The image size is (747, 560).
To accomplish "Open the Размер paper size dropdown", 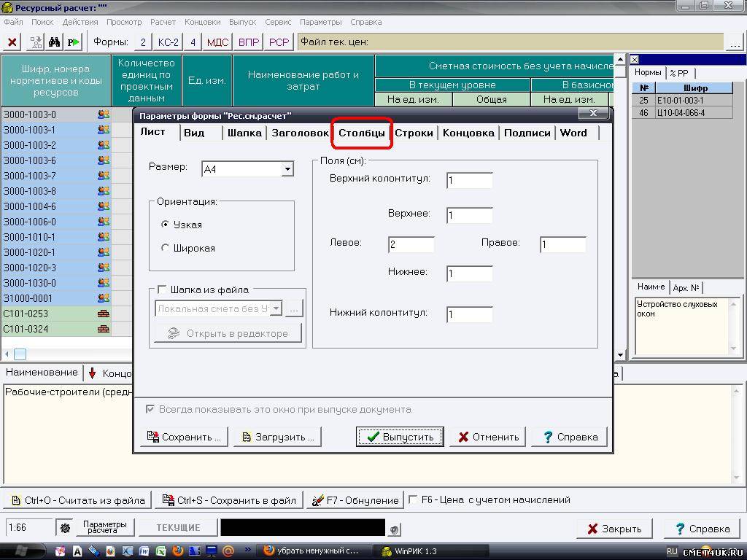I will [287, 169].
